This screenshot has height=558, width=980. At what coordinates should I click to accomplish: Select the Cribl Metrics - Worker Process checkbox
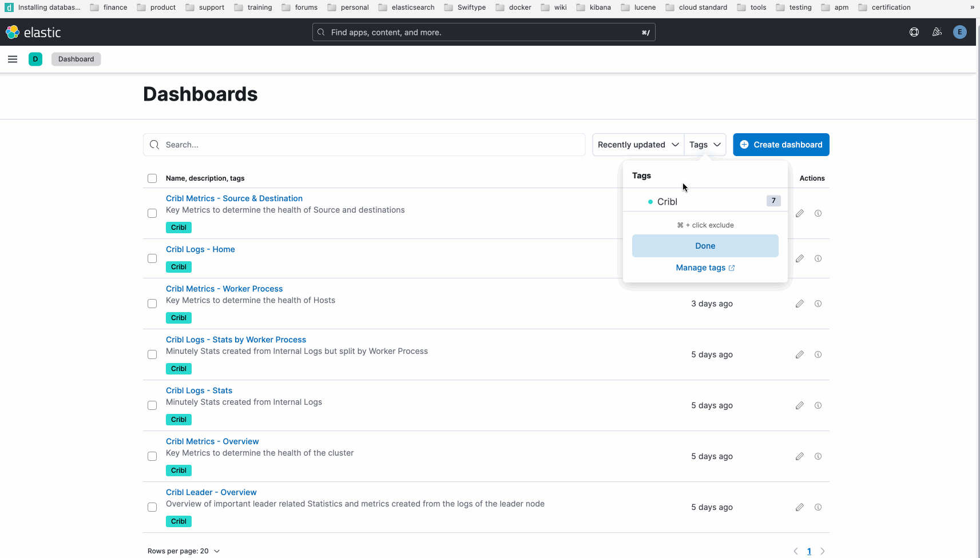coord(152,304)
